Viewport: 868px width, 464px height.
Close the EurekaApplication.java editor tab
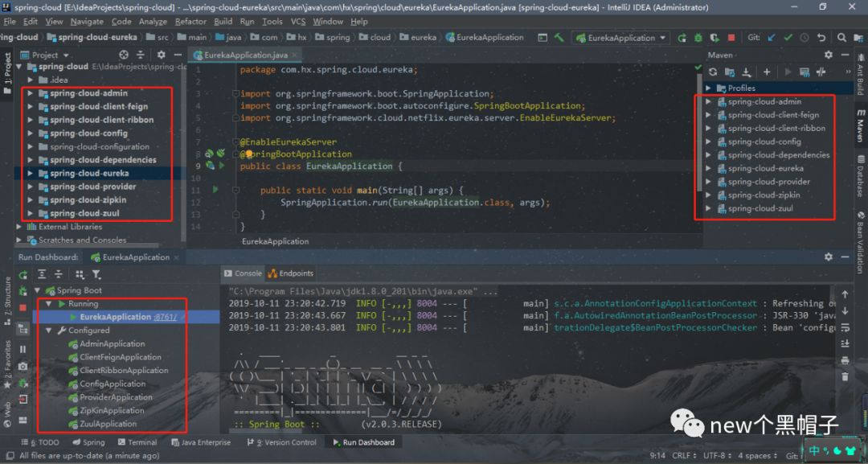(296, 55)
